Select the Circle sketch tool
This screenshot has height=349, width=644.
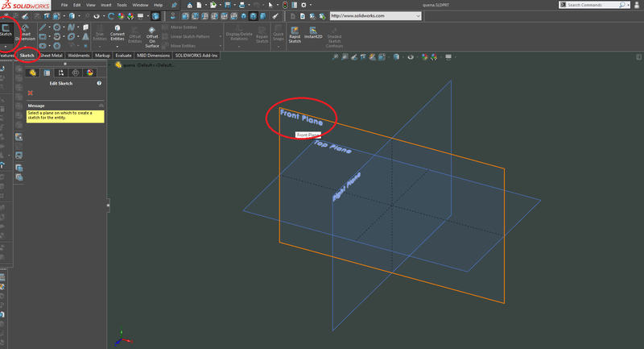[x=56, y=27]
